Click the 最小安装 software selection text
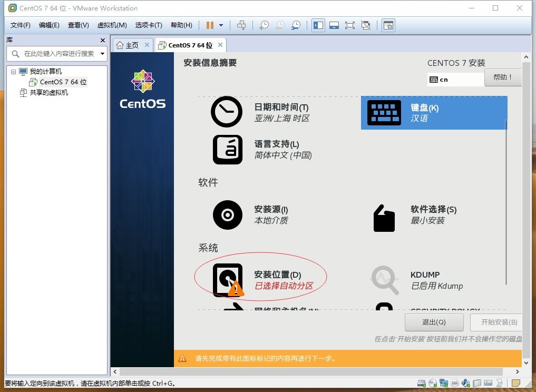Screen dimensions: 536x392 427,221
